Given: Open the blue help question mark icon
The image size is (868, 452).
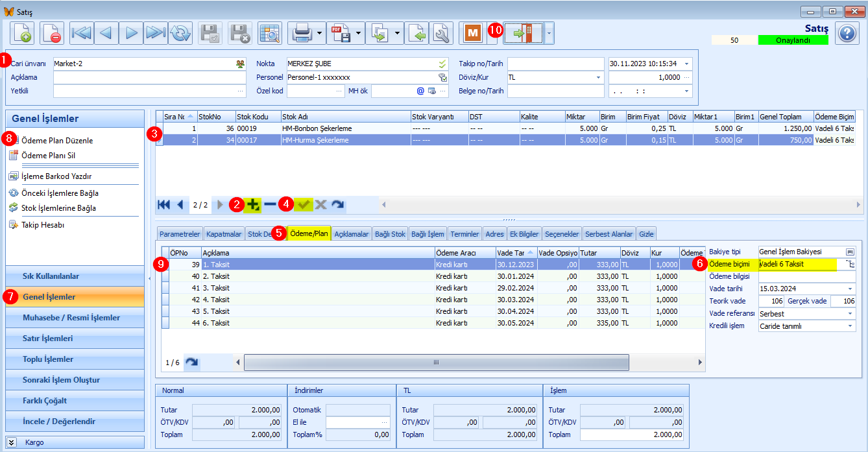Looking at the screenshot, I should [847, 33].
